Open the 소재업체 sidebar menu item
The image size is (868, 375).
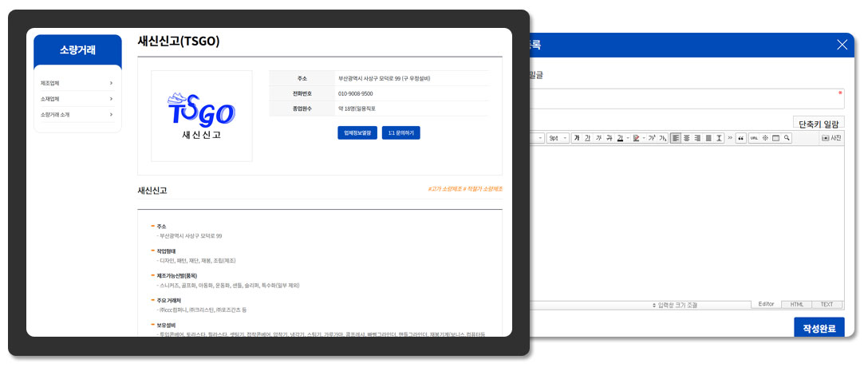(x=77, y=99)
